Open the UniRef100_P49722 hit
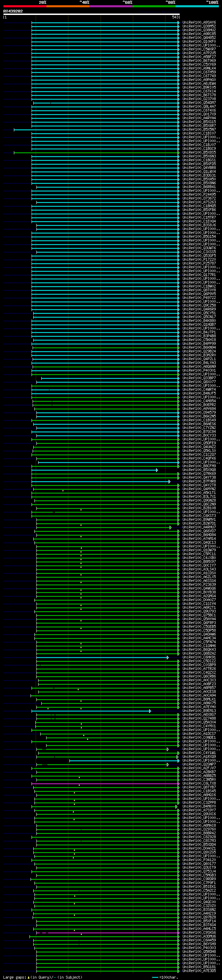Viewport: 222px width, 980px height. 199,298
